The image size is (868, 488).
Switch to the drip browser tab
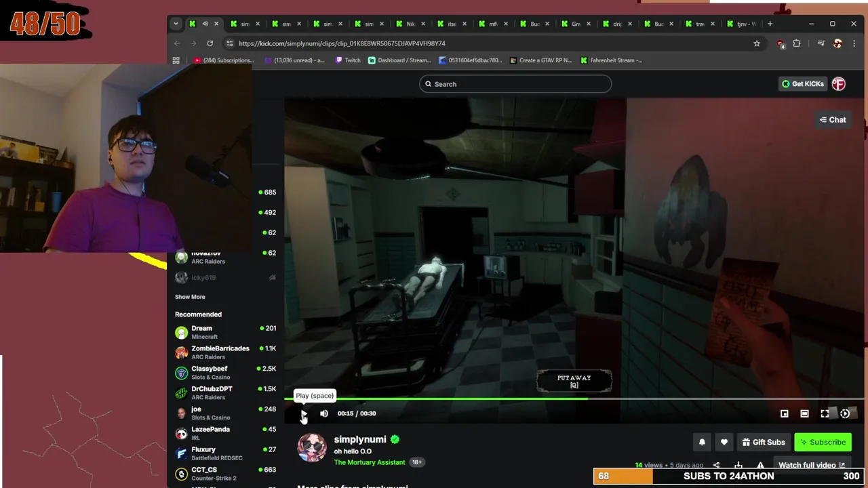pyautogui.click(x=616, y=24)
